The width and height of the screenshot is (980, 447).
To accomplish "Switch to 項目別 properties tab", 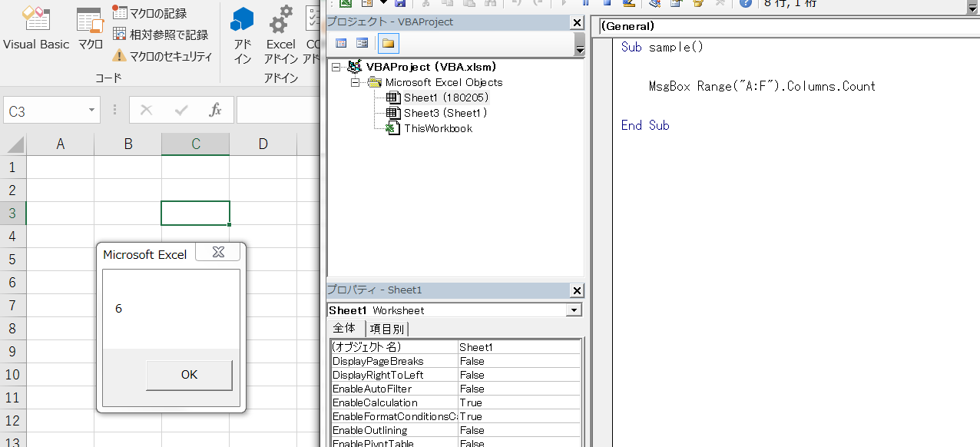I will pos(386,329).
